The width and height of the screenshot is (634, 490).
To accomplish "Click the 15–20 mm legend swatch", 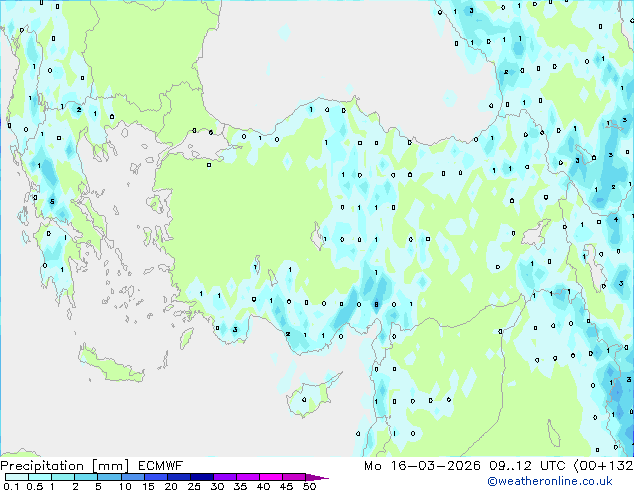I will point(155,477).
